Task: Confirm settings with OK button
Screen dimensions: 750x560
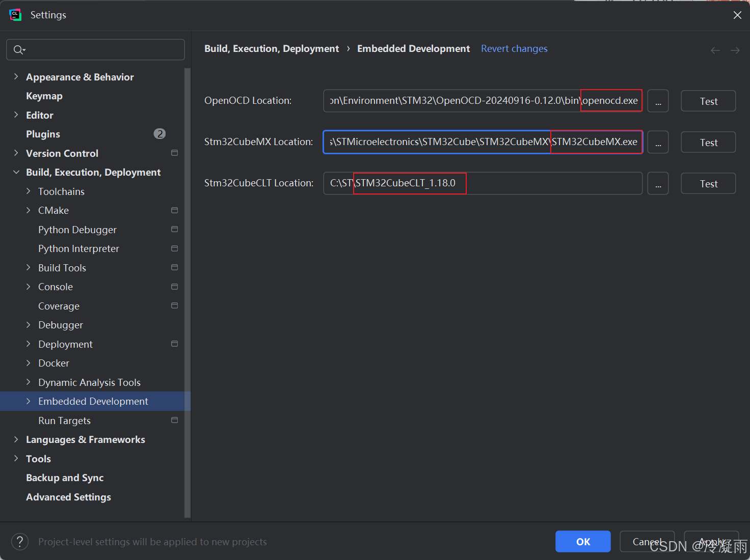Action: click(x=583, y=541)
